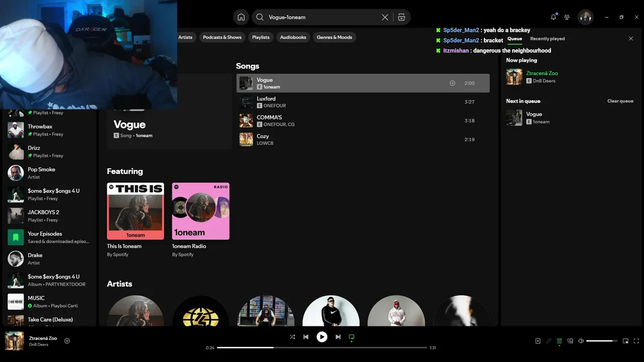Viewport: 644px width, 362px height.
Task: Open Drizz playlist in library
Action: coord(49,151)
